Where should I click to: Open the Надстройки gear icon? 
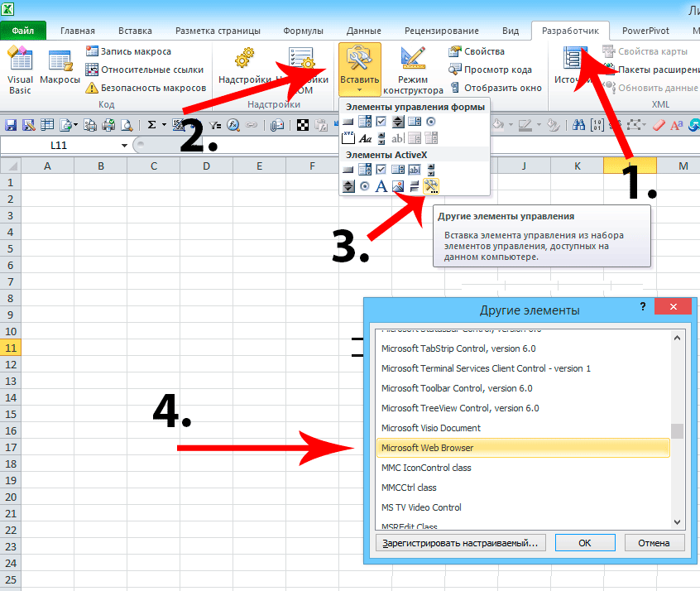pos(244,67)
